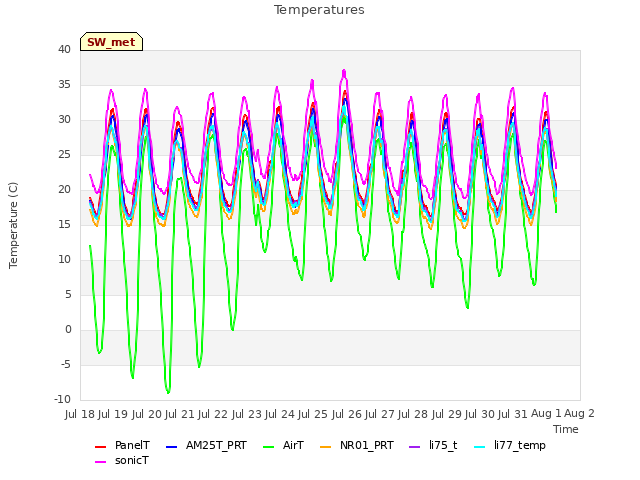640x480 pixels.
Task: Toggle the li77_temp legend entry
Action: coord(509,445)
